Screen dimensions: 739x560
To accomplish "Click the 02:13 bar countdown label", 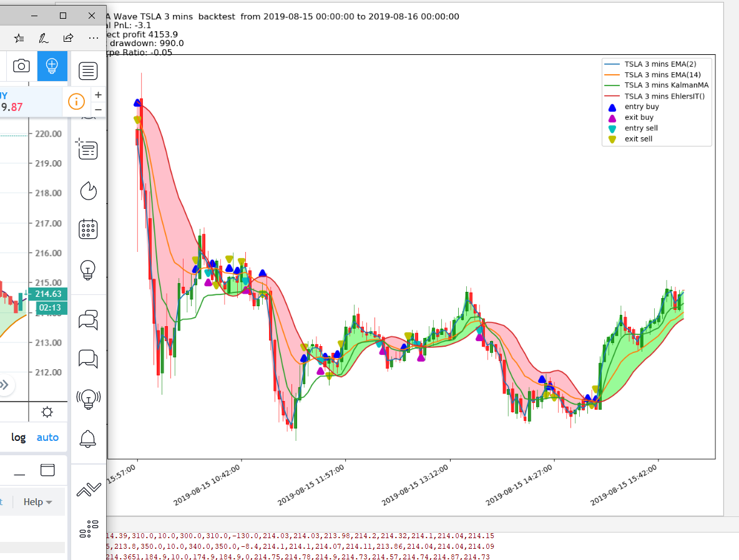I will tap(51, 308).
